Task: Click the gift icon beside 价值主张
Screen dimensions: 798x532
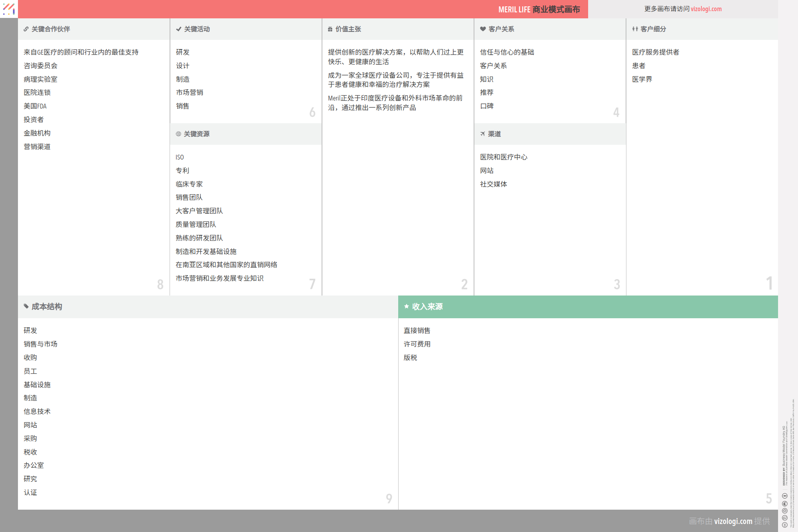Action: [330, 29]
